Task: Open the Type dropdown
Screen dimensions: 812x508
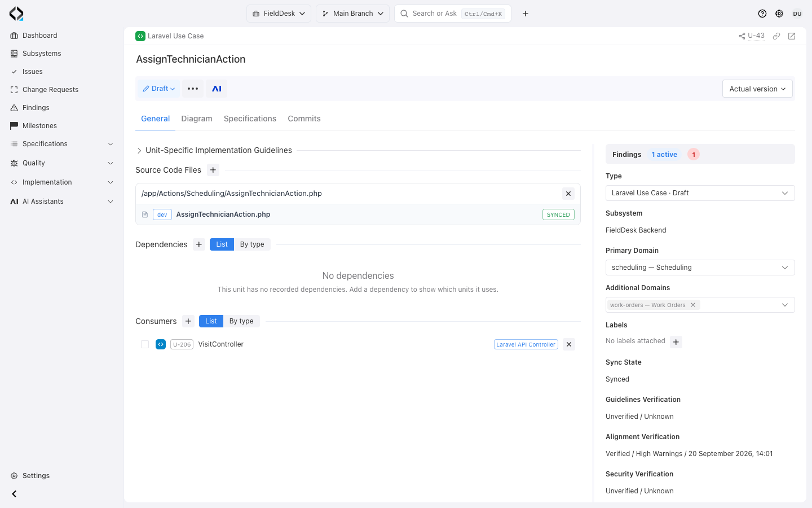Action: [700, 193]
